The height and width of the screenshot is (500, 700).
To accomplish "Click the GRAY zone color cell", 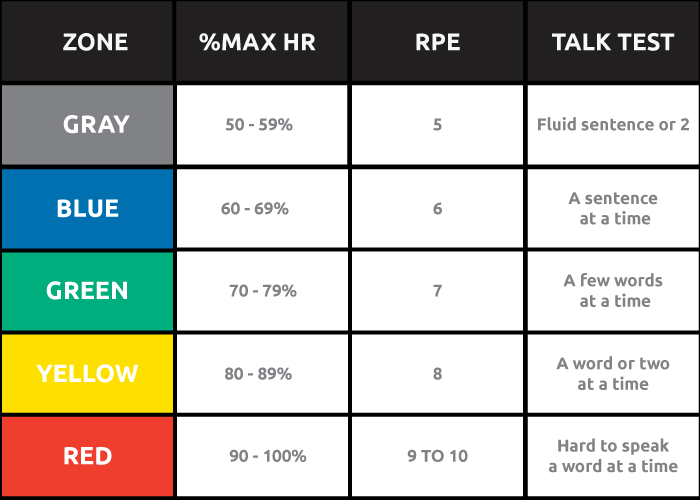I will 87,125.
